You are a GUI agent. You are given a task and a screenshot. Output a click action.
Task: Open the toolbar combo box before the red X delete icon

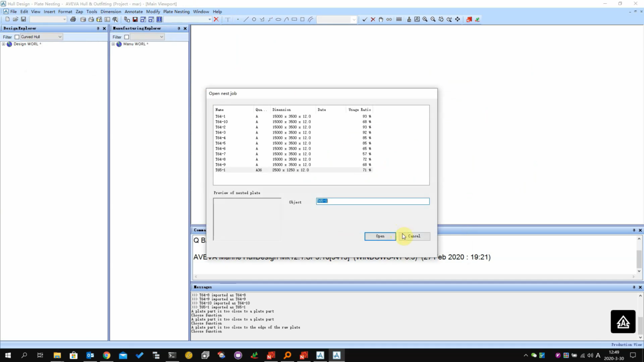(188, 19)
